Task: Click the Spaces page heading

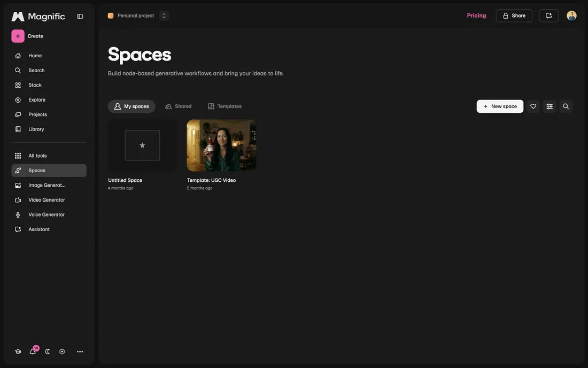Action: (x=140, y=55)
